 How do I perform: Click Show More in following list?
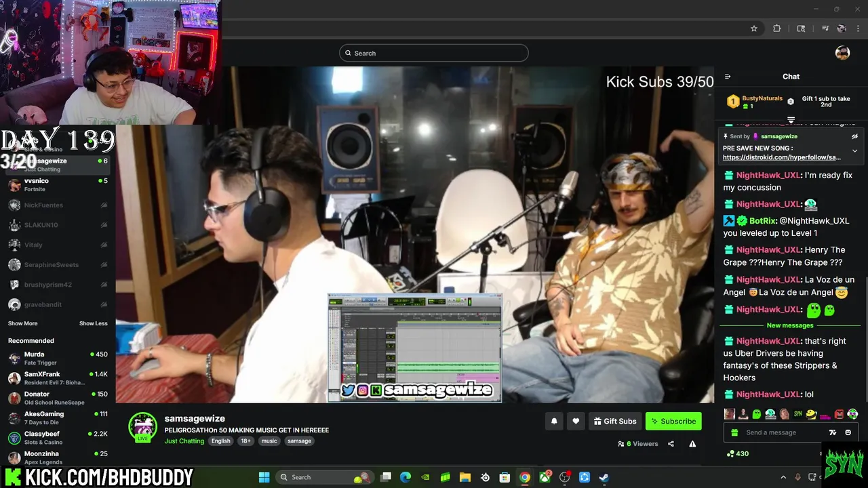point(22,323)
